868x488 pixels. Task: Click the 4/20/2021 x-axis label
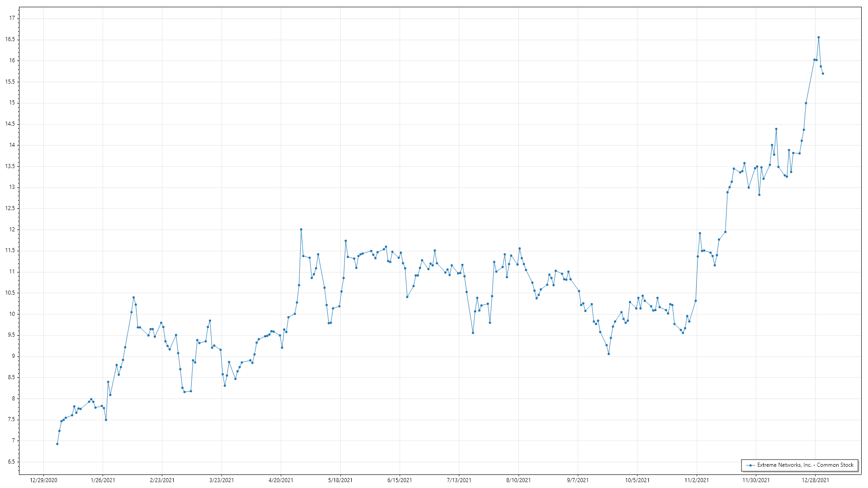pos(281,480)
